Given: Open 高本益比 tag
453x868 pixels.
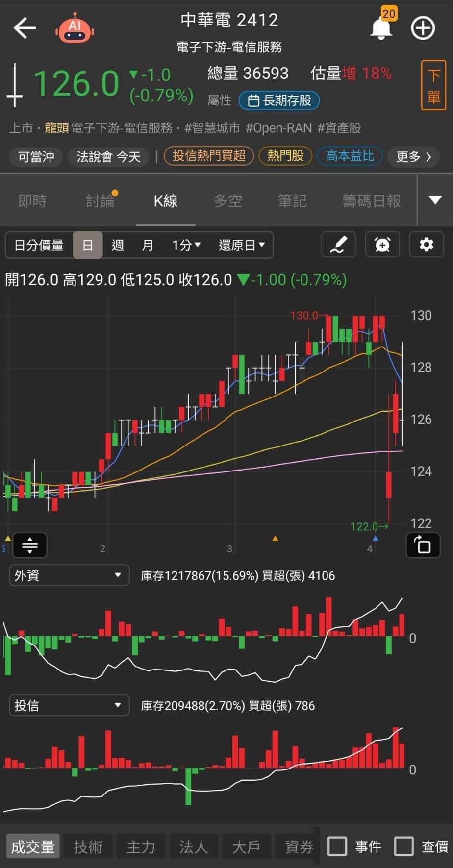Looking at the screenshot, I should (x=350, y=156).
